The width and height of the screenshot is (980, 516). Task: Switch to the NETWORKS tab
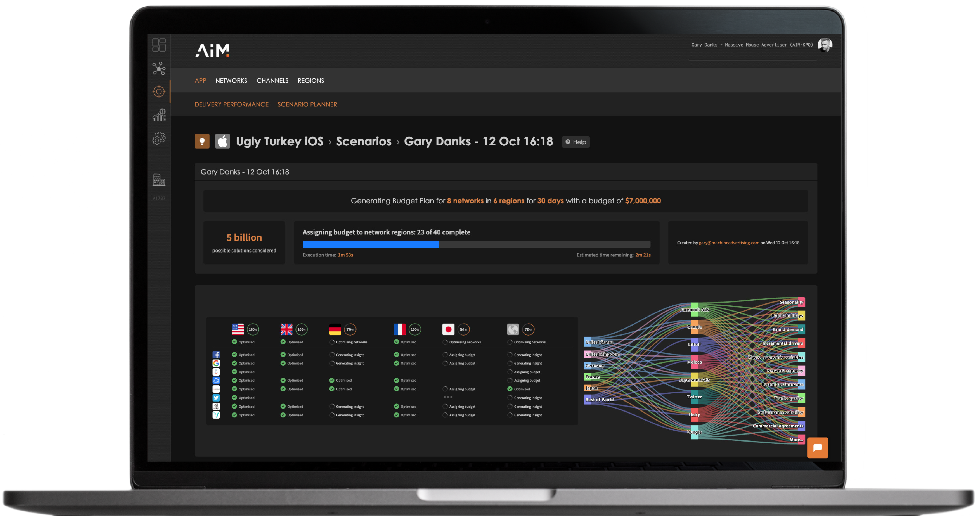[x=231, y=80]
